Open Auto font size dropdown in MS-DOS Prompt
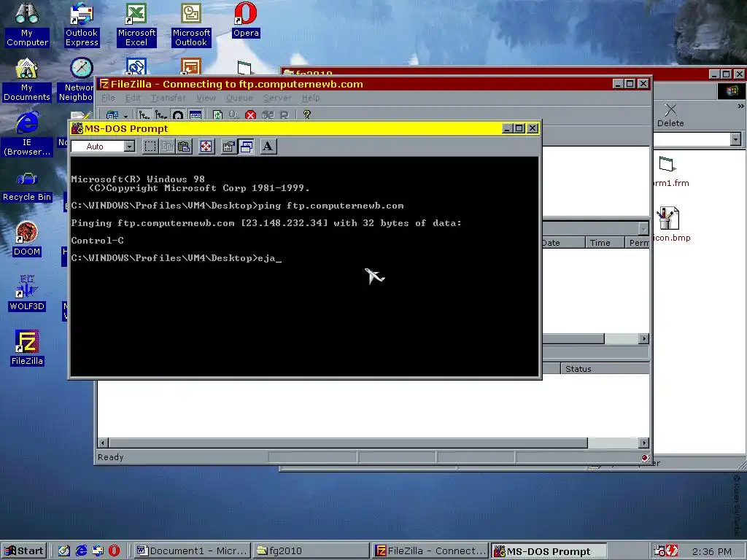This screenshot has width=747, height=560. (x=129, y=146)
